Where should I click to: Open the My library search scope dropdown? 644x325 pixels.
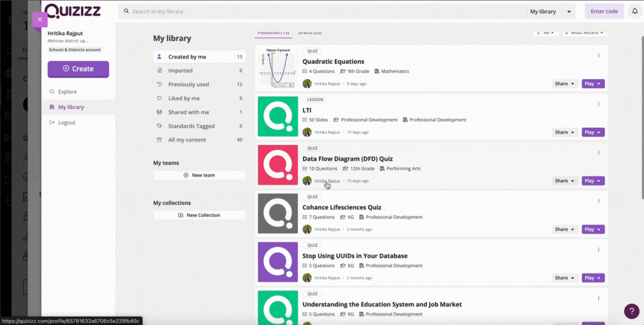click(x=551, y=11)
